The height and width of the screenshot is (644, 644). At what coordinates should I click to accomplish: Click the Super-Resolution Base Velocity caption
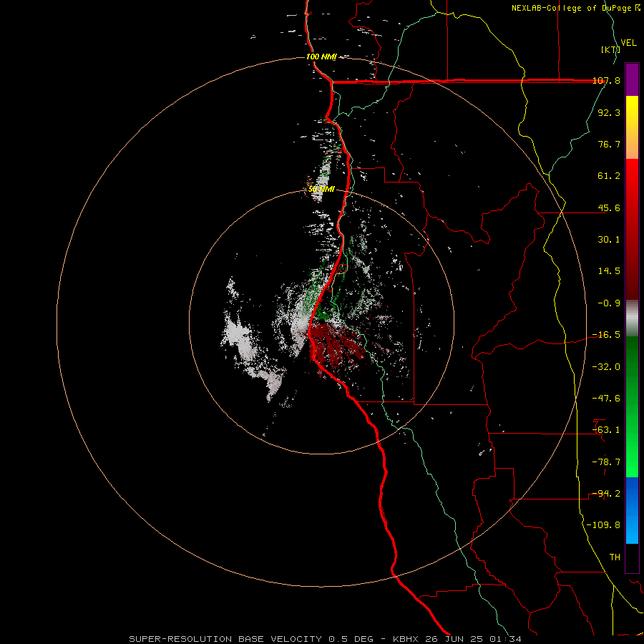[x=326, y=639]
